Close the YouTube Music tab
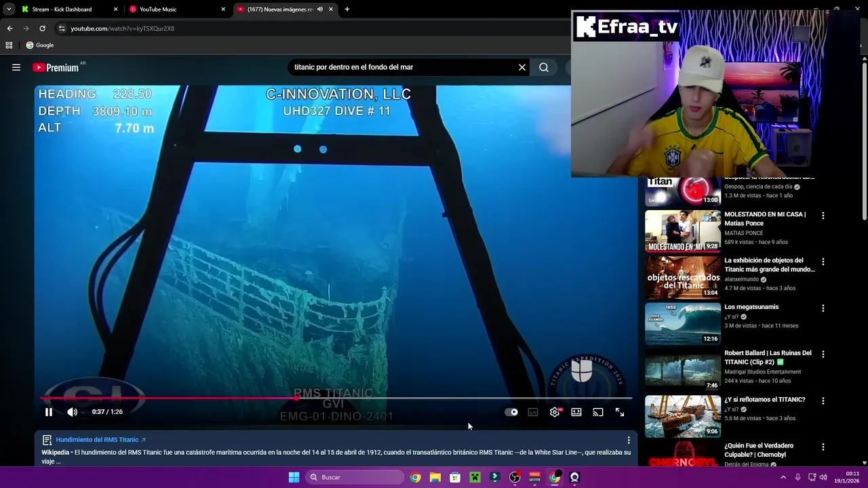Image resolution: width=868 pixels, height=488 pixels. [223, 9]
